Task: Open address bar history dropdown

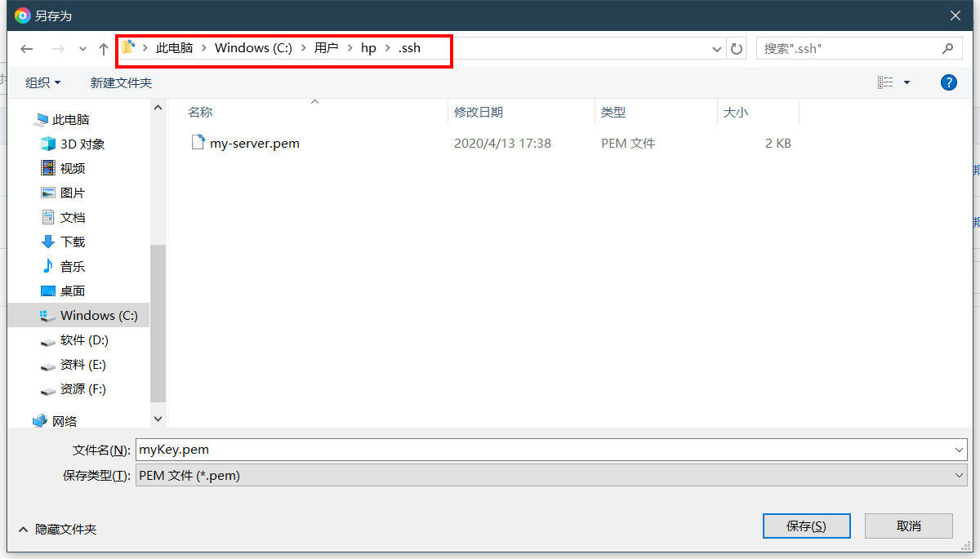Action: [x=717, y=49]
